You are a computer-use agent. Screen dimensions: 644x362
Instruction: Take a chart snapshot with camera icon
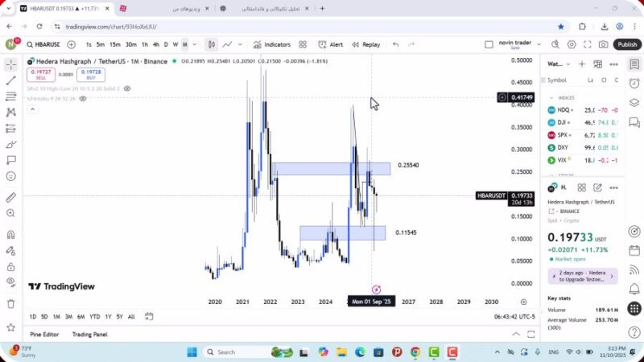[603, 44]
